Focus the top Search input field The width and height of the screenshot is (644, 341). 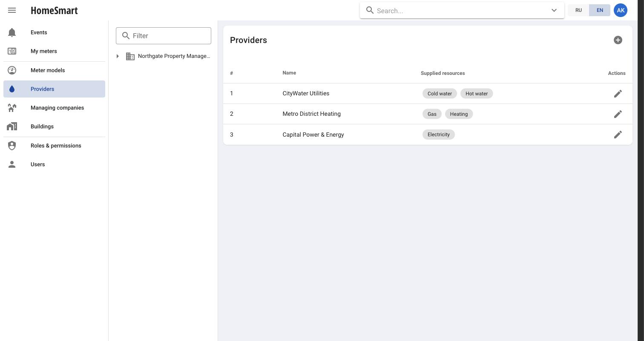(x=462, y=11)
